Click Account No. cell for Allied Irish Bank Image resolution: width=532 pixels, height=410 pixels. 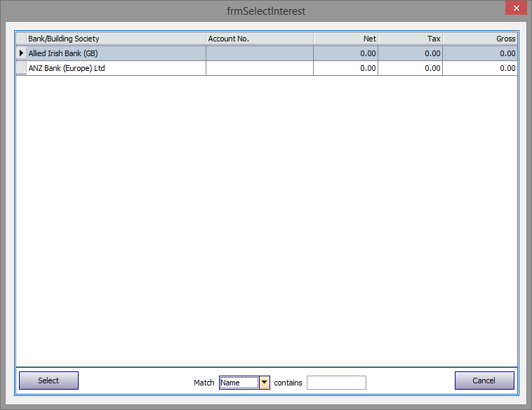pos(260,53)
